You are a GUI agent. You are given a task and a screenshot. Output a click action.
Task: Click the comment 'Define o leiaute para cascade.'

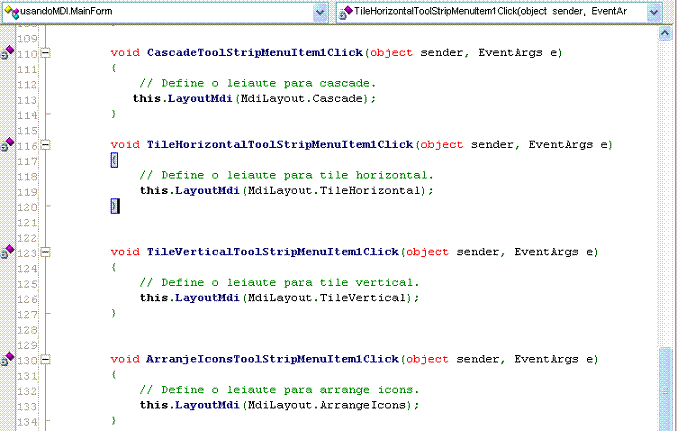[x=258, y=83]
